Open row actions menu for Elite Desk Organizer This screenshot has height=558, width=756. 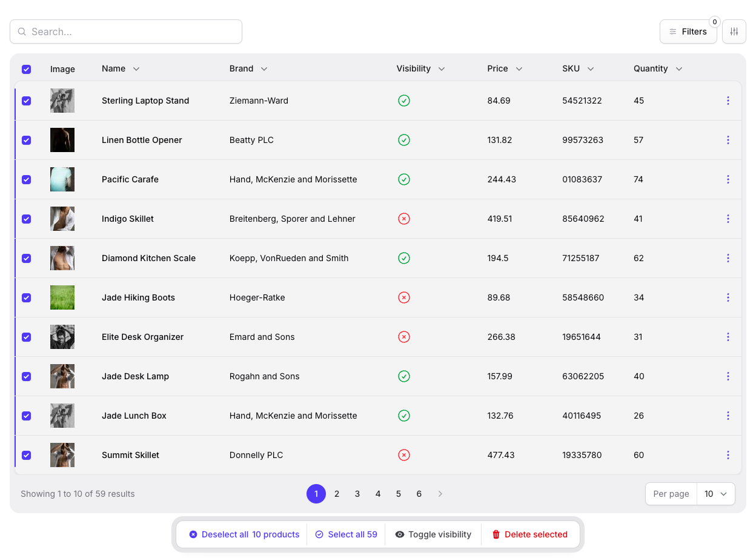coord(728,337)
